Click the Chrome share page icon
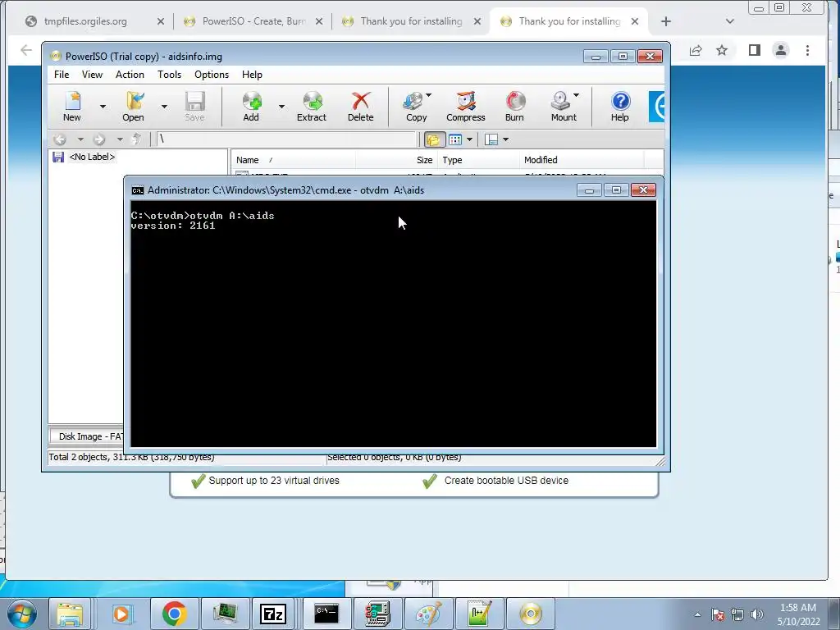The height and width of the screenshot is (630, 840). pyautogui.click(x=696, y=50)
